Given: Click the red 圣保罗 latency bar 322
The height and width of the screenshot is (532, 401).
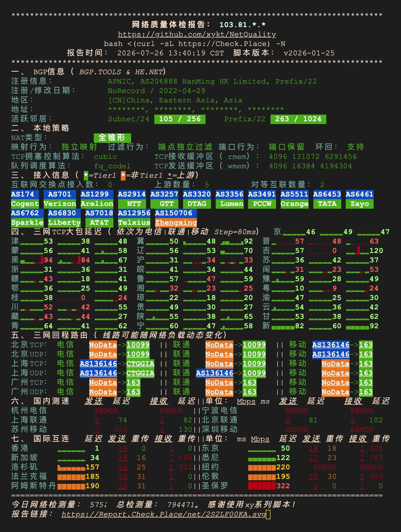Looking at the screenshot, I should 262,486.
